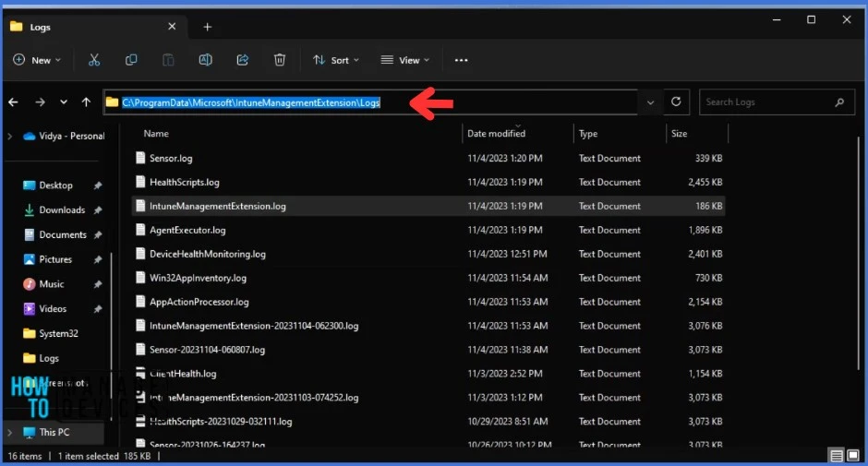Open recent locations chevron beside forward arrow

pos(64,102)
